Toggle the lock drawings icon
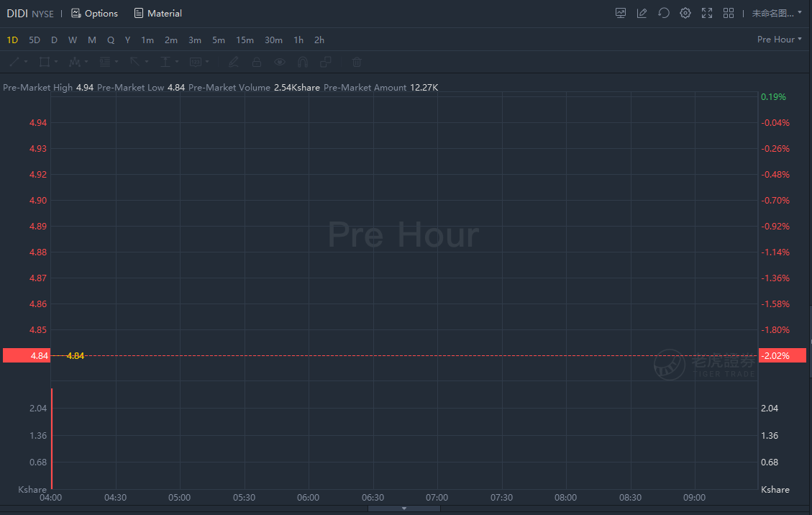Screen dimensions: 812x515 pyautogui.click(x=256, y=62)
